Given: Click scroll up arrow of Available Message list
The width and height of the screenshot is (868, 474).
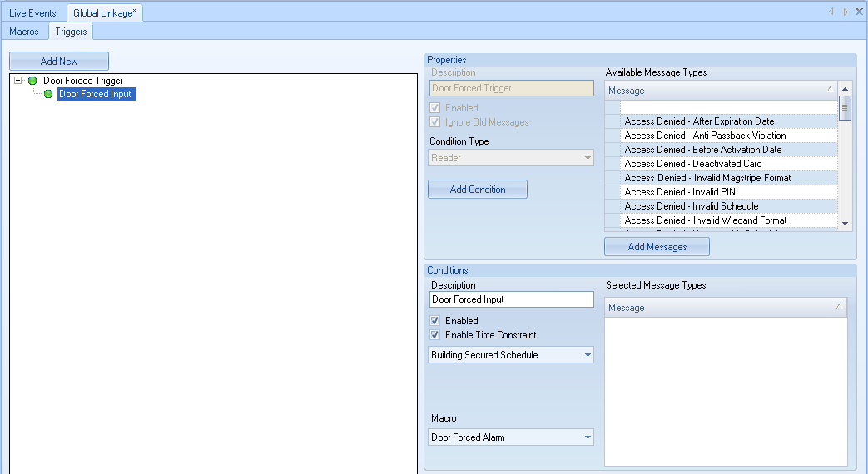Looking at the screenshot, I should (846, 88).
